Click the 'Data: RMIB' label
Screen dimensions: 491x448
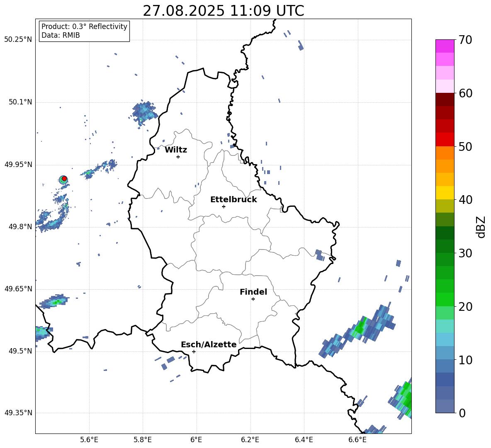tap(61, 35)
